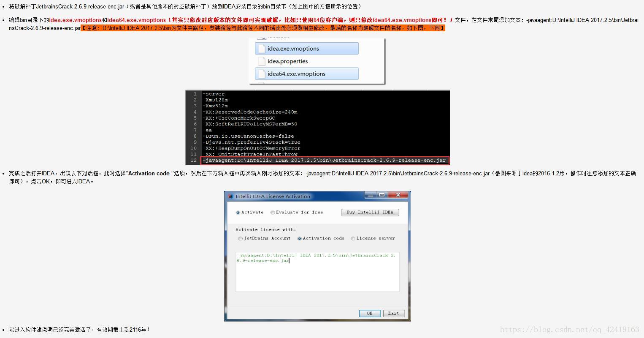Click the -server line in the editor
The width and height of the screenshot is (644, 338).
pyautogui.click(x=214, y=94)
